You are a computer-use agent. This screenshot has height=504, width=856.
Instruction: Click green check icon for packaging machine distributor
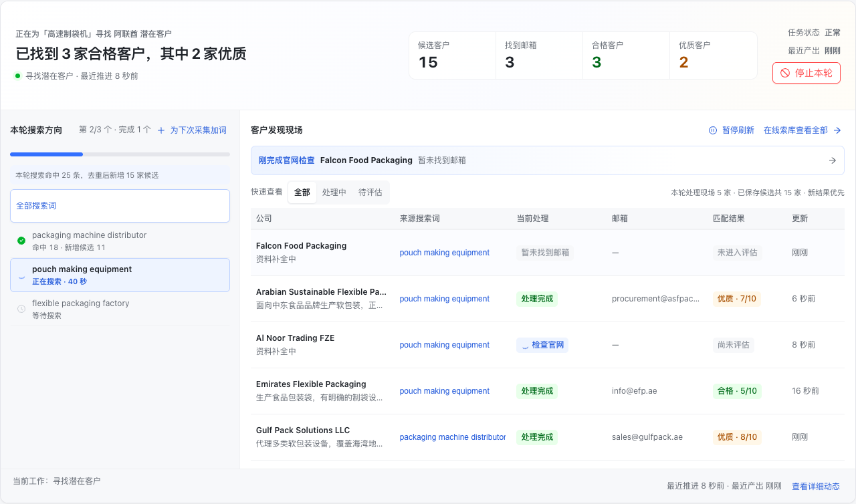point(21,241)
